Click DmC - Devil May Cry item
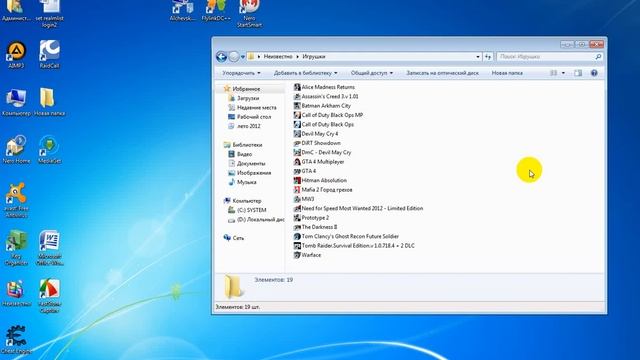Image resolution: width=640 pixels, height=360 pixels. pyautogui.click(x=322, y=153)
